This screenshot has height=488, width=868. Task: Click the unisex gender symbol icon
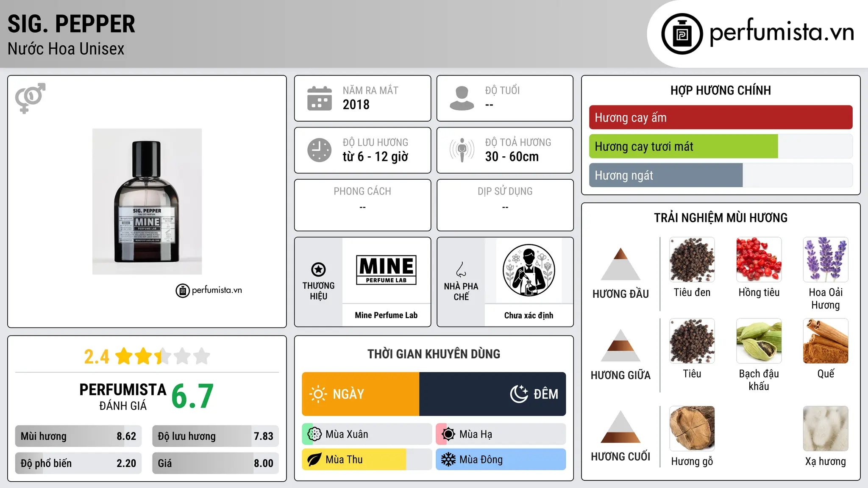pyautogui.click(x=30, y=98)
